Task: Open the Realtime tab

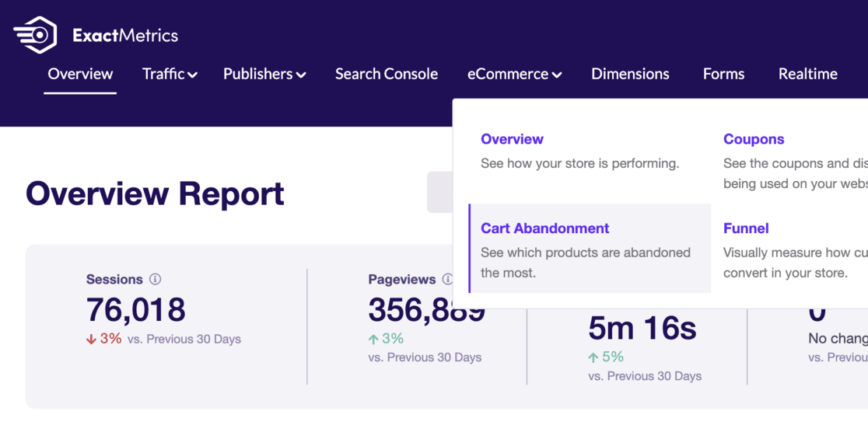Action: [807, 74]
